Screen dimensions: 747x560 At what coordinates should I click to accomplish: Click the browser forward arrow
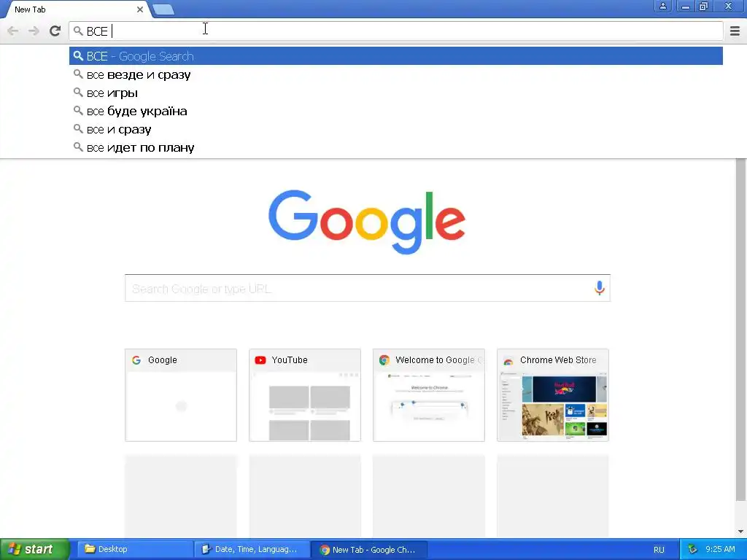[34, 31]
